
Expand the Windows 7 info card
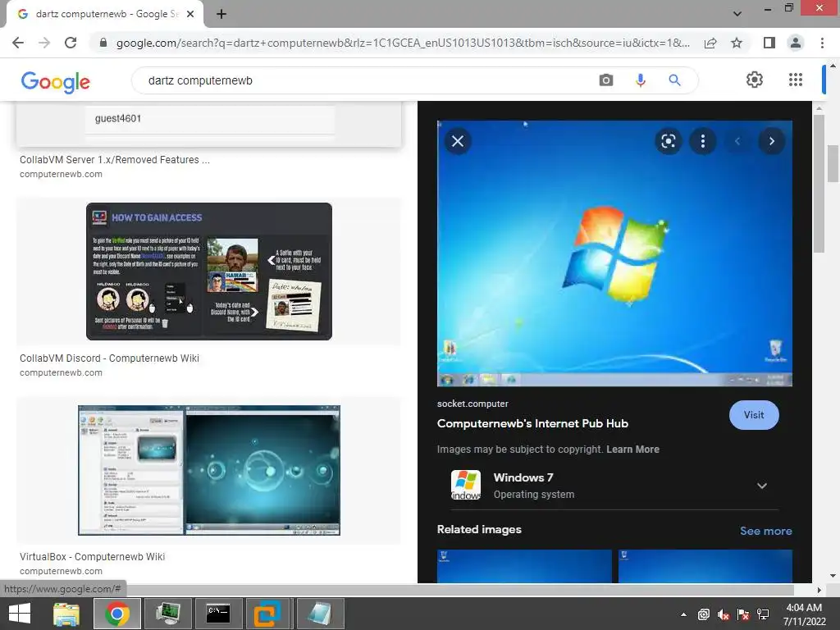click(x=762, y=486)
